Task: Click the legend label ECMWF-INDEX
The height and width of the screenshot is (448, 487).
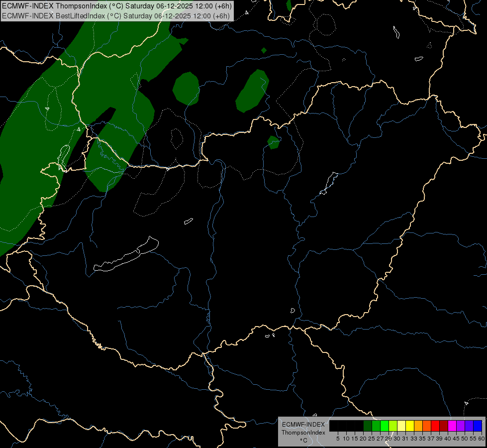Action: point(303,425)
